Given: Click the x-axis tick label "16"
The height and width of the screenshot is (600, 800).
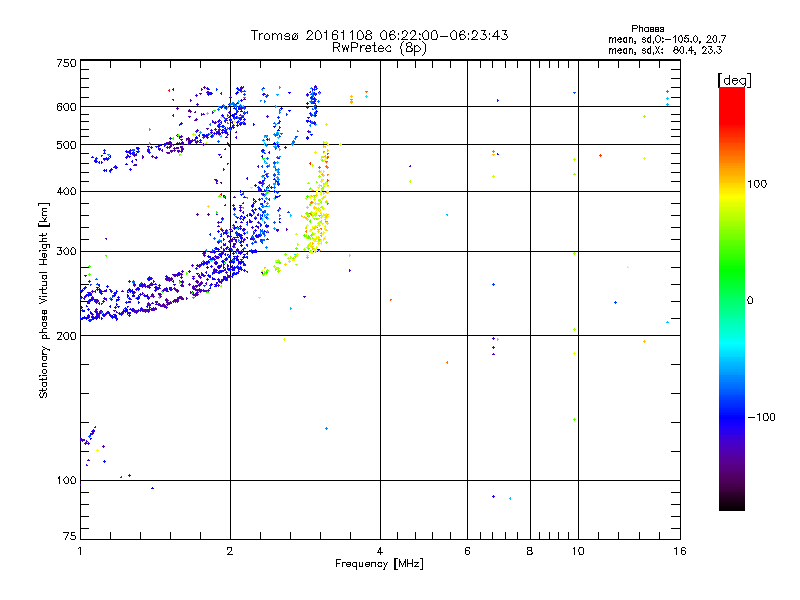Looking at the screenshot, I should point(680,551).
